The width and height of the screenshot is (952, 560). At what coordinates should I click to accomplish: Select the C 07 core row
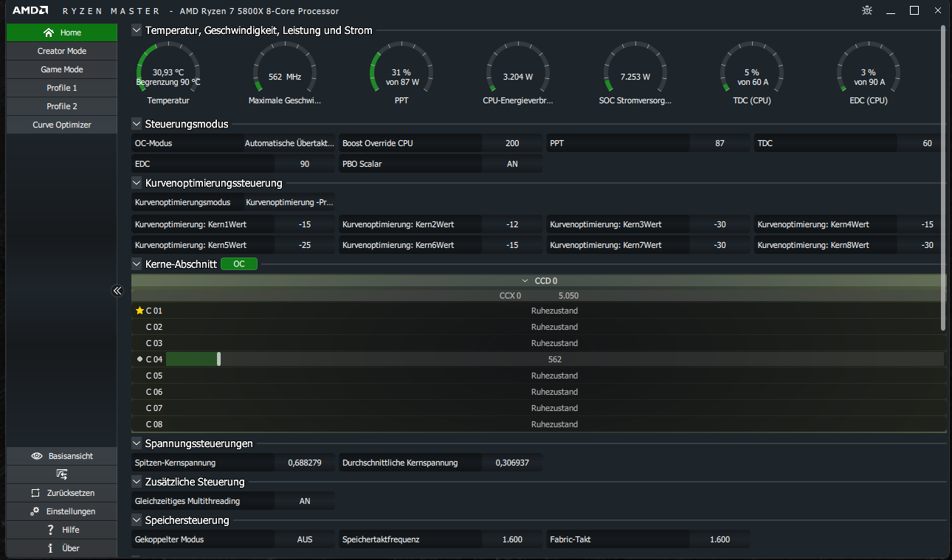(539, 408)
